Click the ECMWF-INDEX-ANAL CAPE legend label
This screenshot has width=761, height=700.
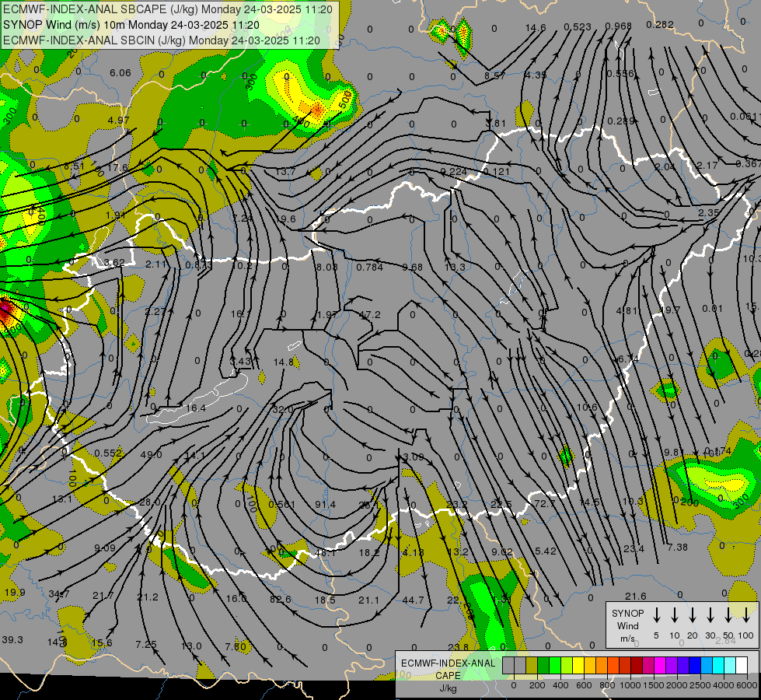pyautogui.click(x=448, y=675)
